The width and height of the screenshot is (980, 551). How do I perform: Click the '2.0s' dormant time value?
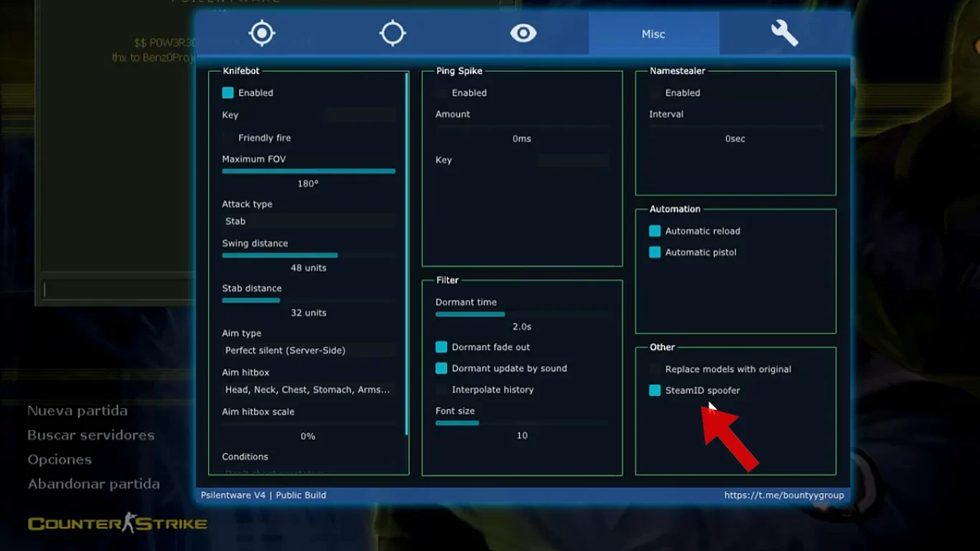(522, 326)
